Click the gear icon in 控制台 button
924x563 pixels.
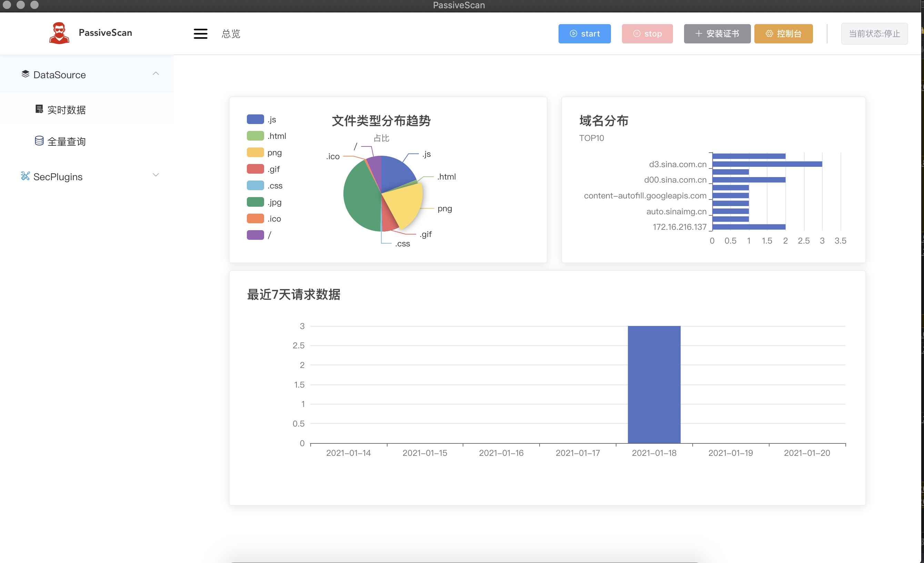tap(769, 34)
